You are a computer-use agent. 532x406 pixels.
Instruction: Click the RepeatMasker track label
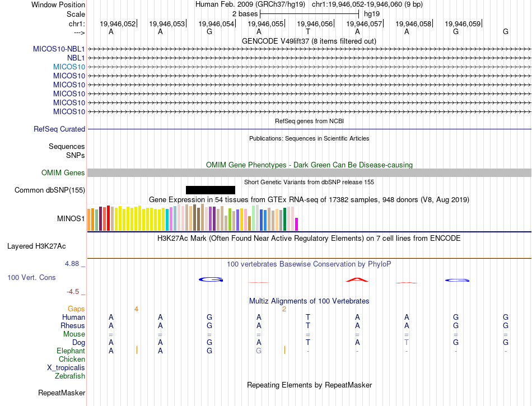[x=61, y=393]
